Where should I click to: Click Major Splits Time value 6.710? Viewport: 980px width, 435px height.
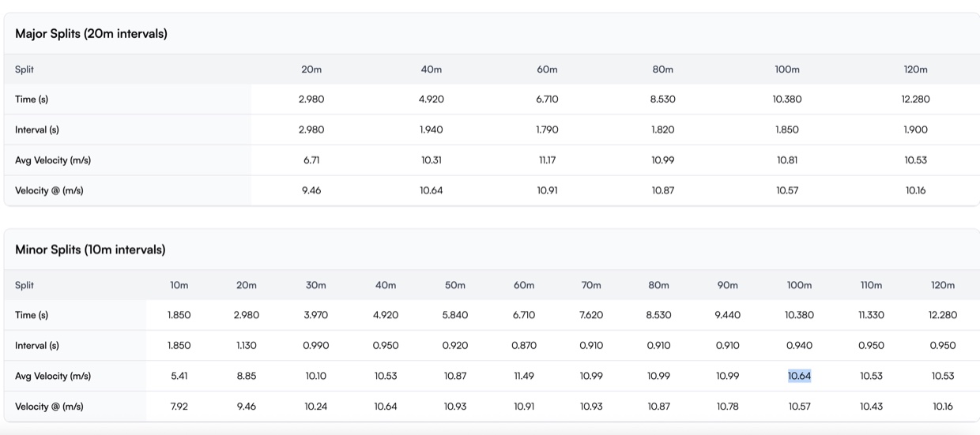coord(547,99)
